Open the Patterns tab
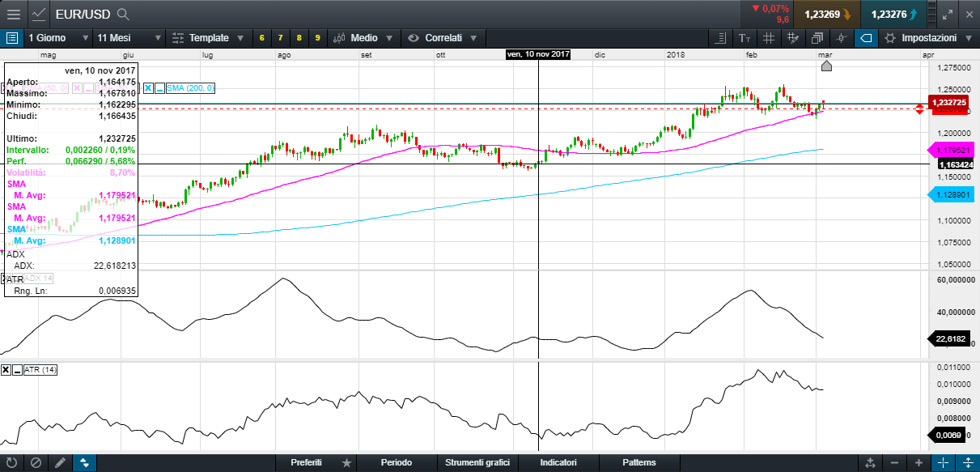Image resolution: width=980 pixels, height=472 pixels. pyautogui.click(x=639, y=462)
